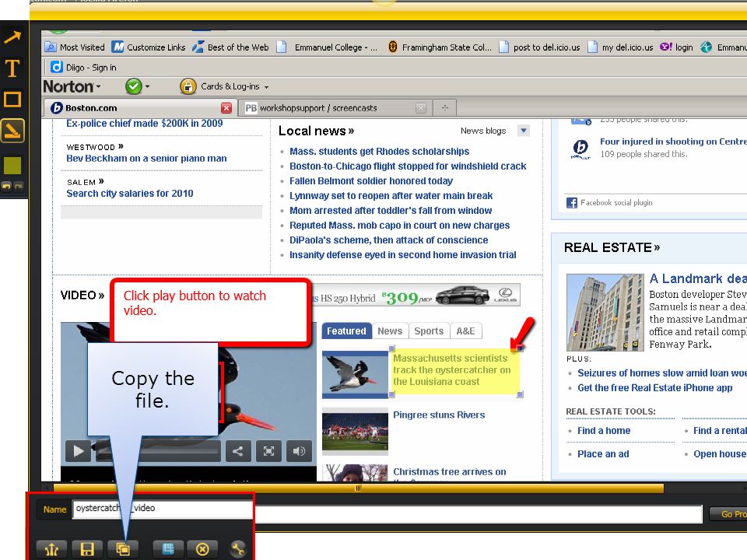Select the arrow drawing tool
This screenshot has height=560, width=747.
tap(12, 37)
